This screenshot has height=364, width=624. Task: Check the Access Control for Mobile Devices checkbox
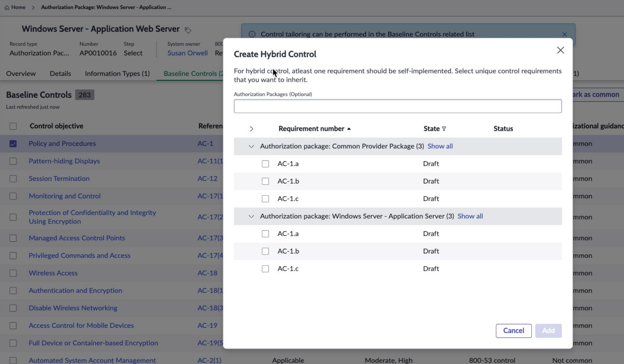coord(13,326)
